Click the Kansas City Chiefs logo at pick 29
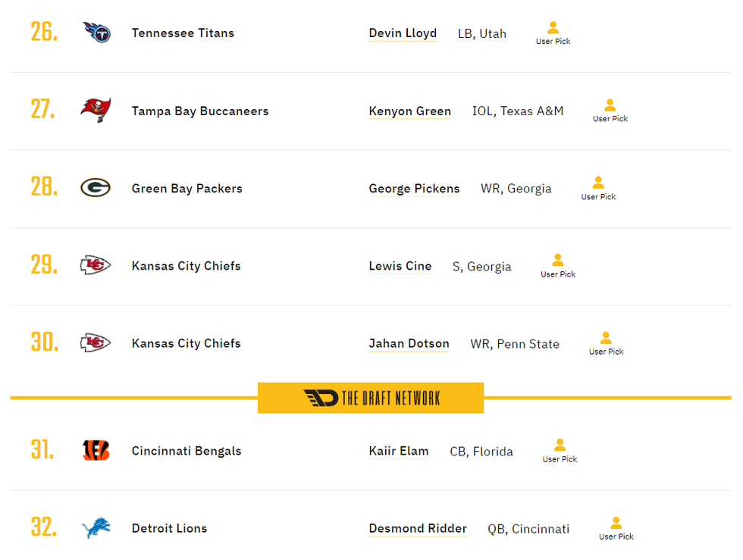The height and width of the screenshot is (560, 743). [x=96, y=265]
